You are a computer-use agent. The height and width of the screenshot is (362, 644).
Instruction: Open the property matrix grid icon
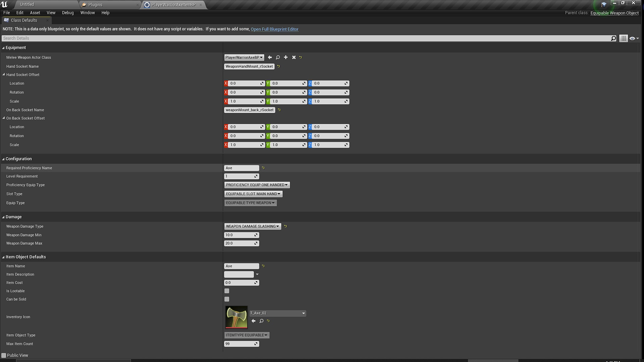tap(623, 38)
